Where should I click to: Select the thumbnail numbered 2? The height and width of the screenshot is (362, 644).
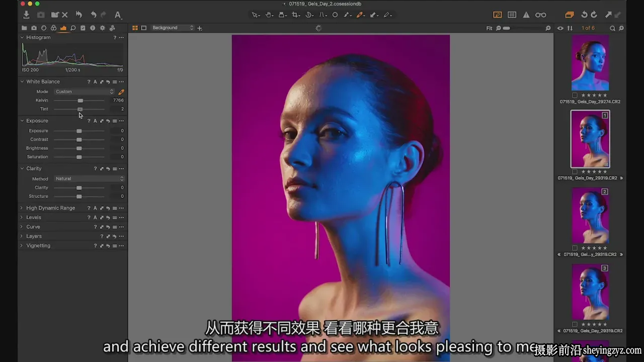pyautogui.click(x=590, y=215)
